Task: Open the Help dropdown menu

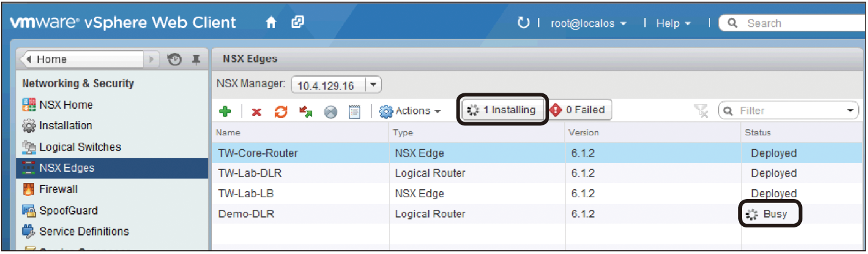Action: 673,23
